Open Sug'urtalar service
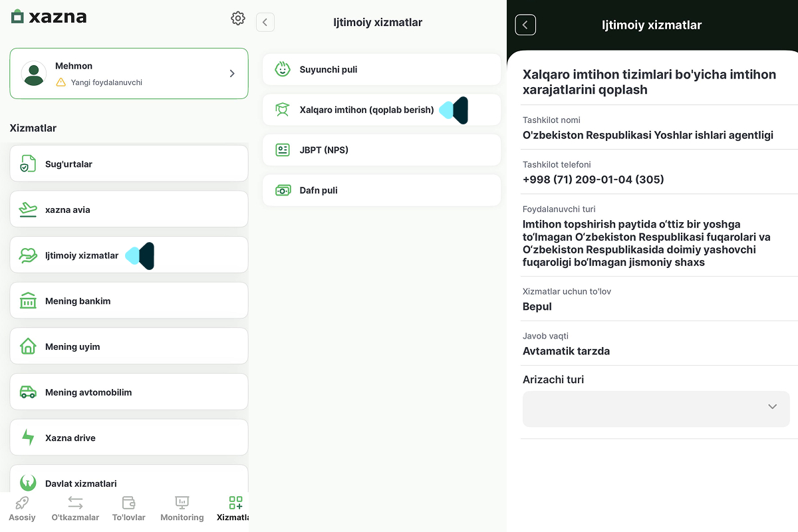Viewport: 798px width, 532px height. tap(129, 164)
